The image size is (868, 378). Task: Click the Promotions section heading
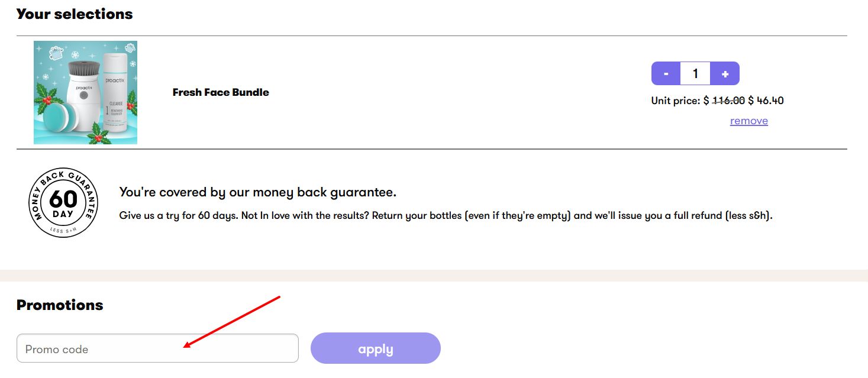pos(60,305)
